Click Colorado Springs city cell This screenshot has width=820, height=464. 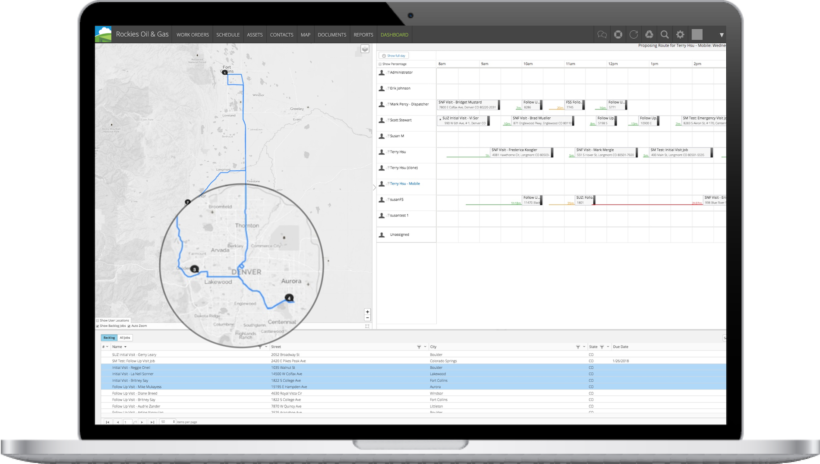pos(443,361)
